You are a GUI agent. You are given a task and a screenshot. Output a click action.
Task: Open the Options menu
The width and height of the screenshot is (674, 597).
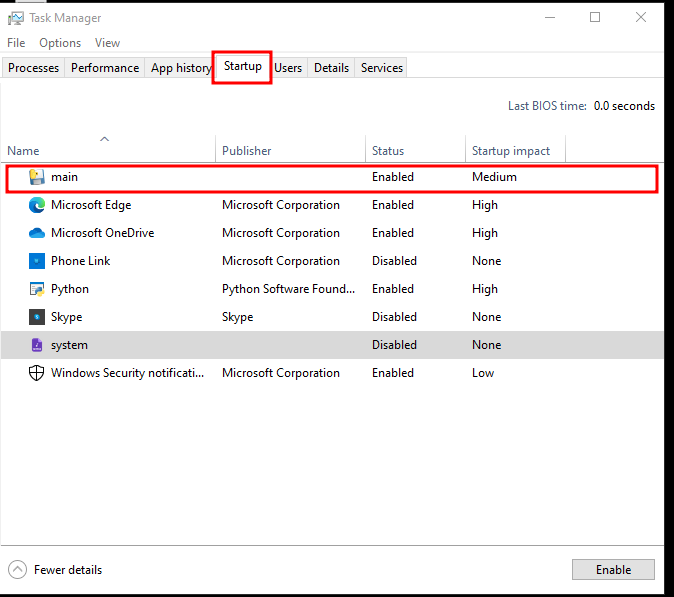click(60, 43)
